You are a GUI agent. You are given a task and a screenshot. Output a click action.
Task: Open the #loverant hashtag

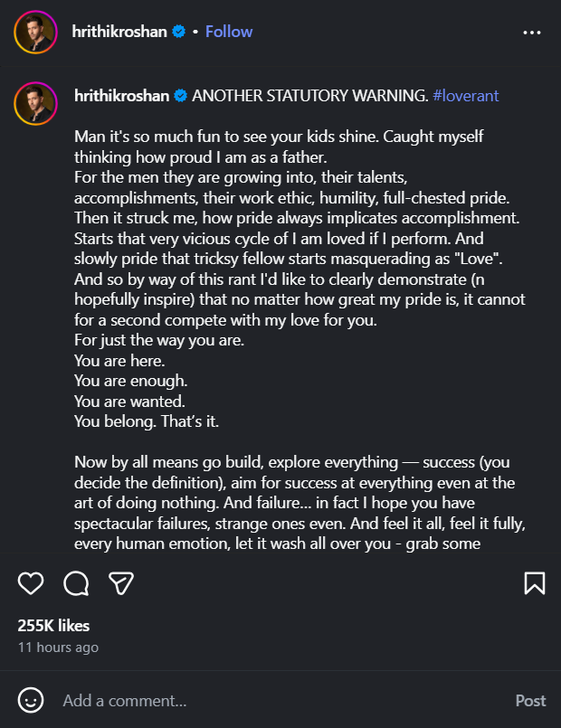[x=465, y=95]
